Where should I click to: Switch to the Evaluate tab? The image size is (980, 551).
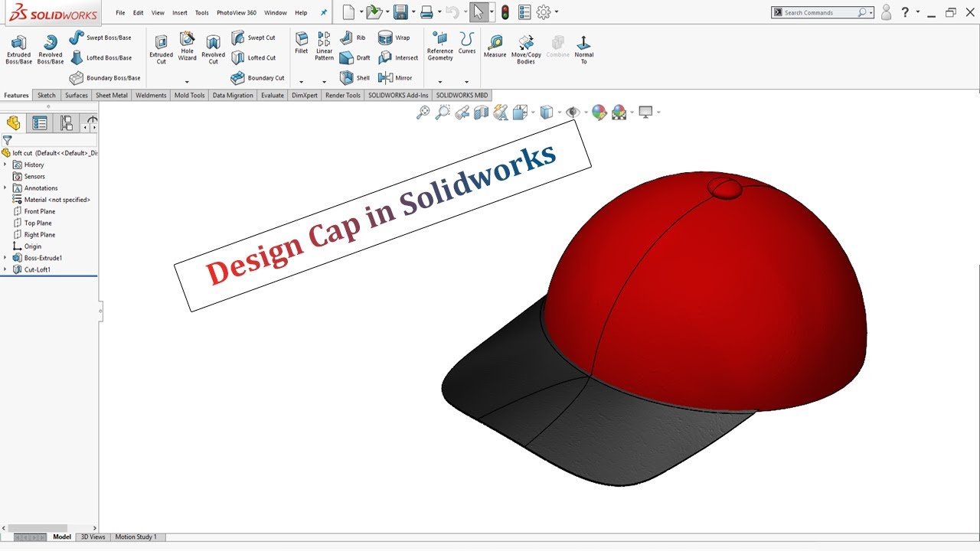pyautogui.click(x=273, y=96)
